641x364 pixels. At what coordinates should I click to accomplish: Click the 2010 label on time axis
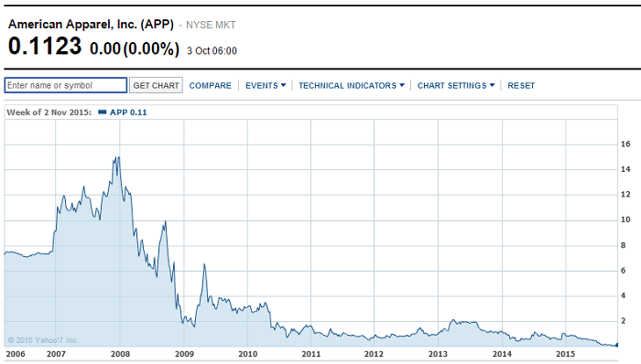coord(248,354)
